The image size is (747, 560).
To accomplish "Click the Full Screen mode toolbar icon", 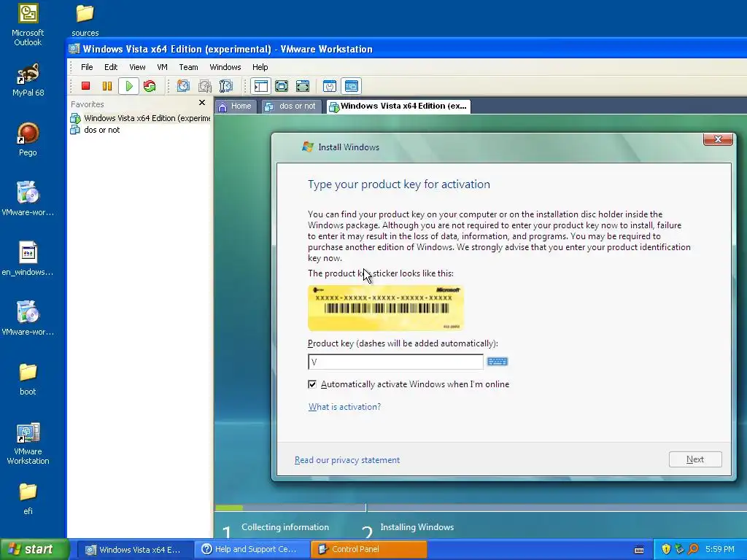I will pos(282,86).
